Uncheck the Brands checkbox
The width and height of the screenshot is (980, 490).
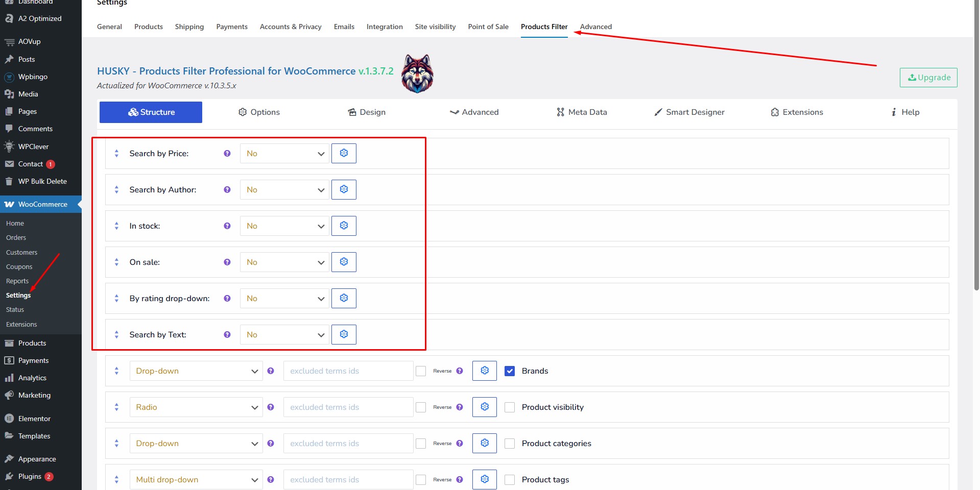(x=510, y=371)
